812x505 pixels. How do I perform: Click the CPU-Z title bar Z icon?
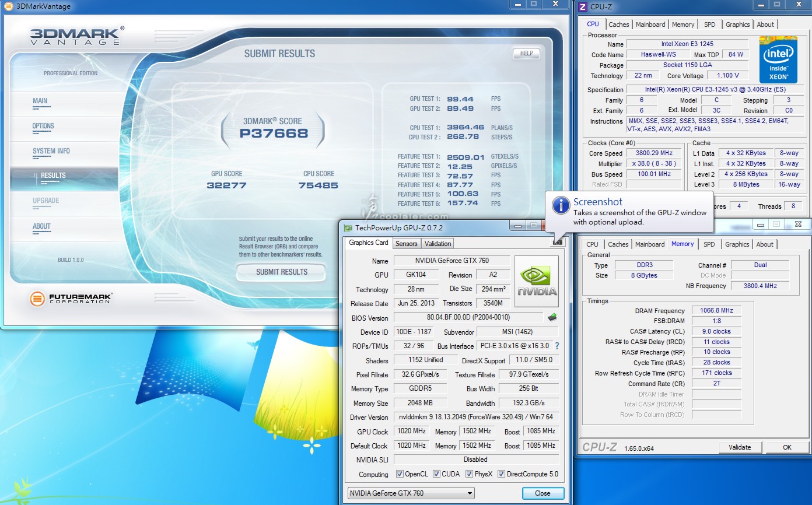[x=583, y=6]
